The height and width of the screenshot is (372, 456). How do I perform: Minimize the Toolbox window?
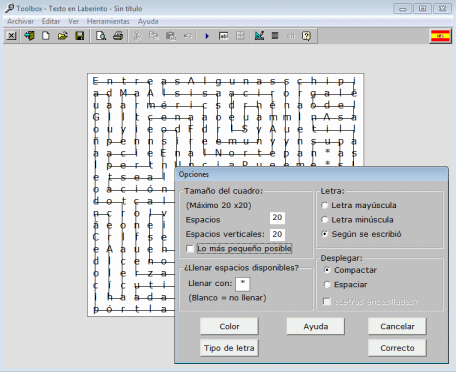[402, 9]
